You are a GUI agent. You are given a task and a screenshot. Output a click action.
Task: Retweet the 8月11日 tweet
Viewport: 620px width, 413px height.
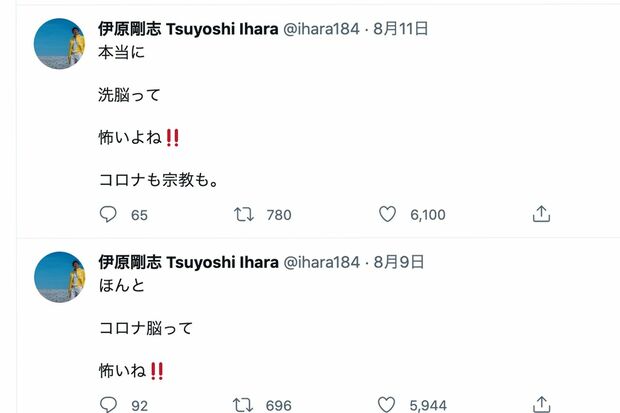pyautogui.click(x=243, y=214)
